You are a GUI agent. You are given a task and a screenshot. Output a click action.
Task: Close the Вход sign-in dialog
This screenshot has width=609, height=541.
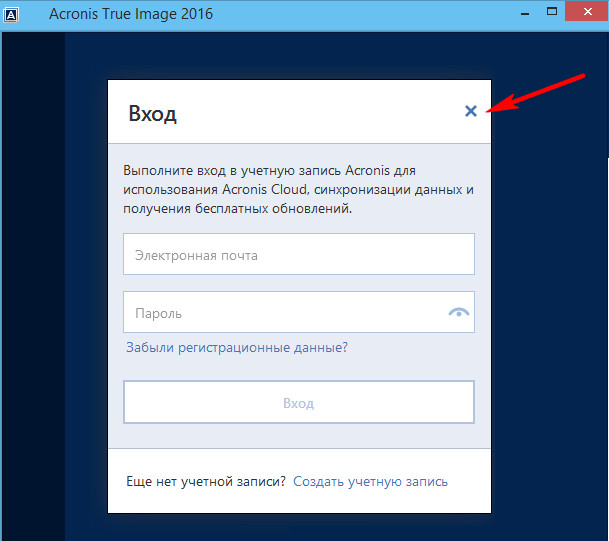(471, 111)
